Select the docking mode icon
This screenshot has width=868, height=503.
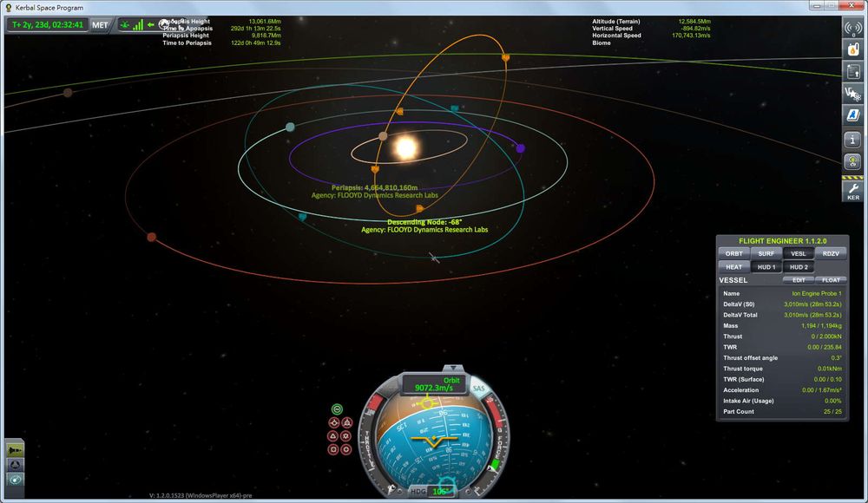(15, 465)
